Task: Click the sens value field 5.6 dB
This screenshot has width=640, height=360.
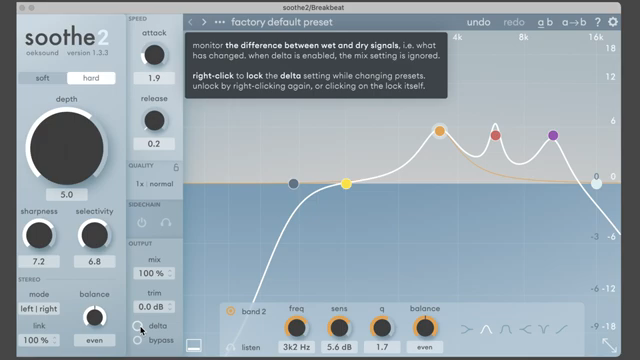Action: point(339,347)
